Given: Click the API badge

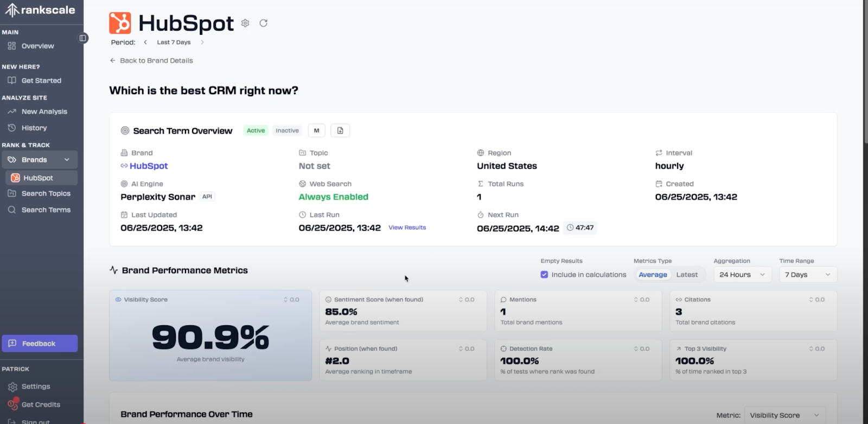Looking at the screenshot, I should pyautogui.click(x=207, y=197).
